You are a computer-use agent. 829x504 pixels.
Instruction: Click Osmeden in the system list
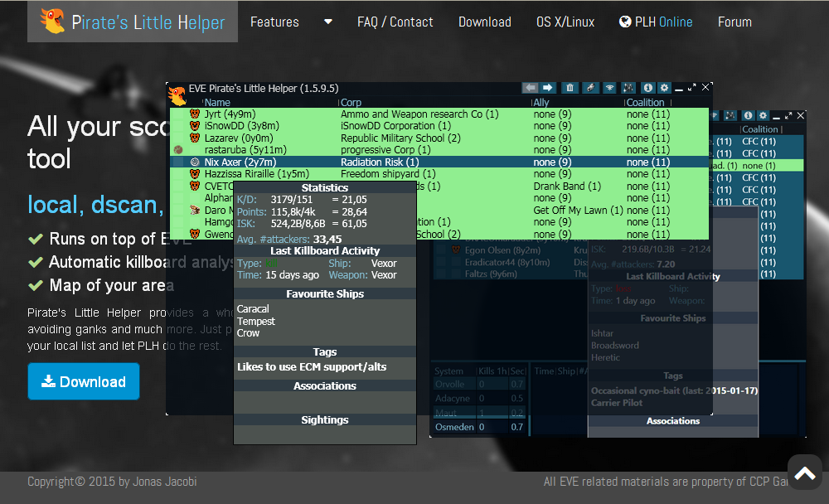[x=454, y=427]
